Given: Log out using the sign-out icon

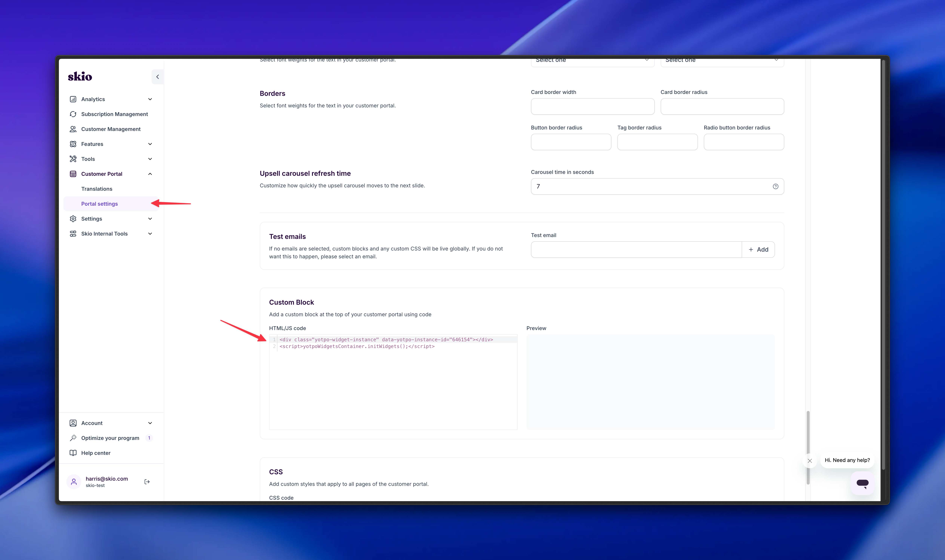Looking at the screenshot, I should pyautogui.click(x=147, y=482).
